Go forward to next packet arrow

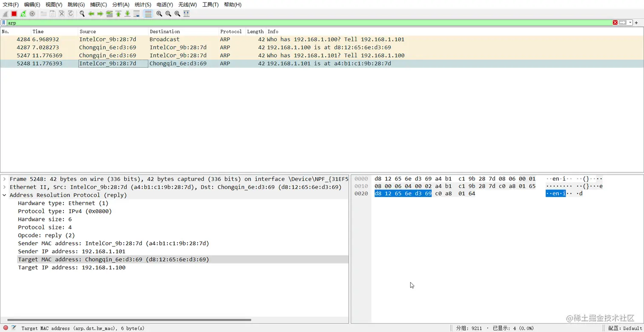100,14
